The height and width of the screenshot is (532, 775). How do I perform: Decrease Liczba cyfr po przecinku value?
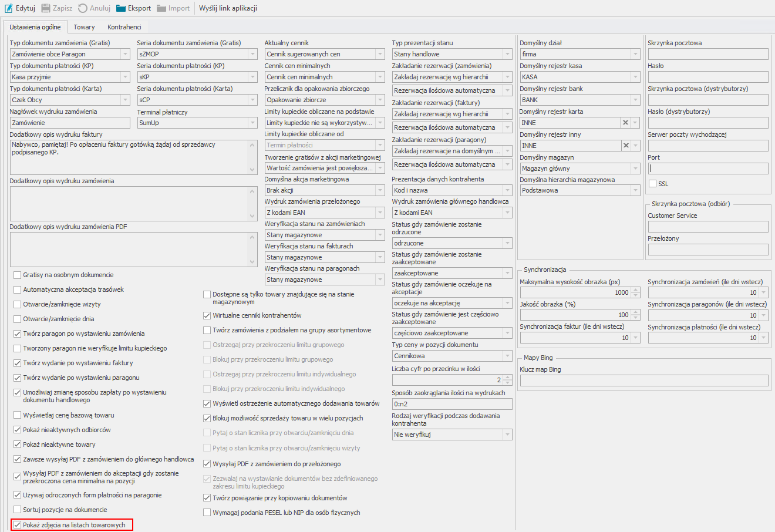tap(507, 383)
